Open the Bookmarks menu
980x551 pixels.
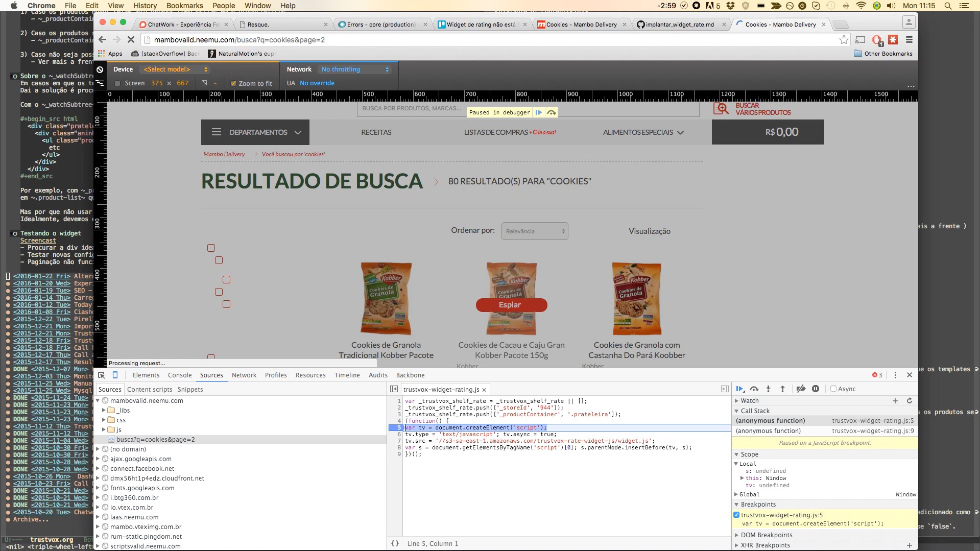pyautogui.click(x=184, y=6)
